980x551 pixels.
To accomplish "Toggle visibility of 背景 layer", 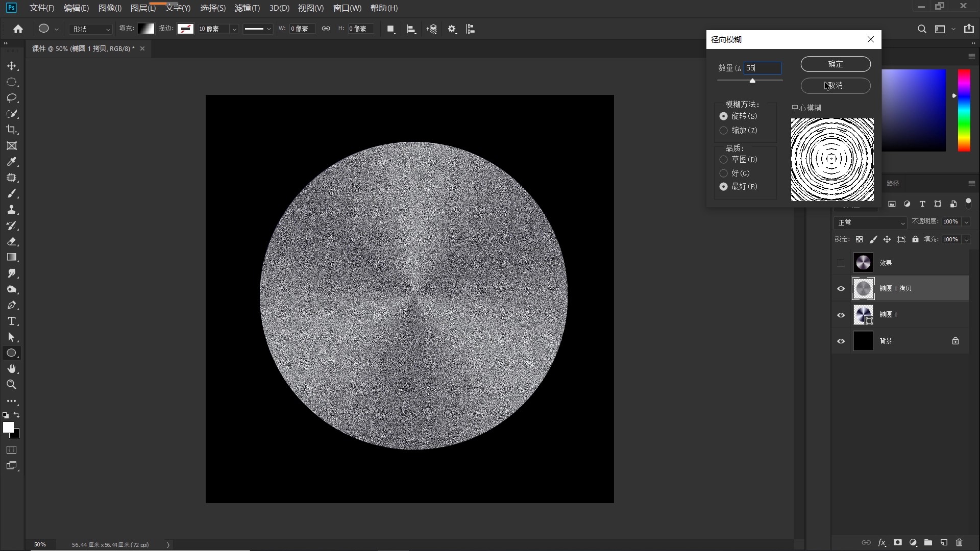I will point(841,340).
